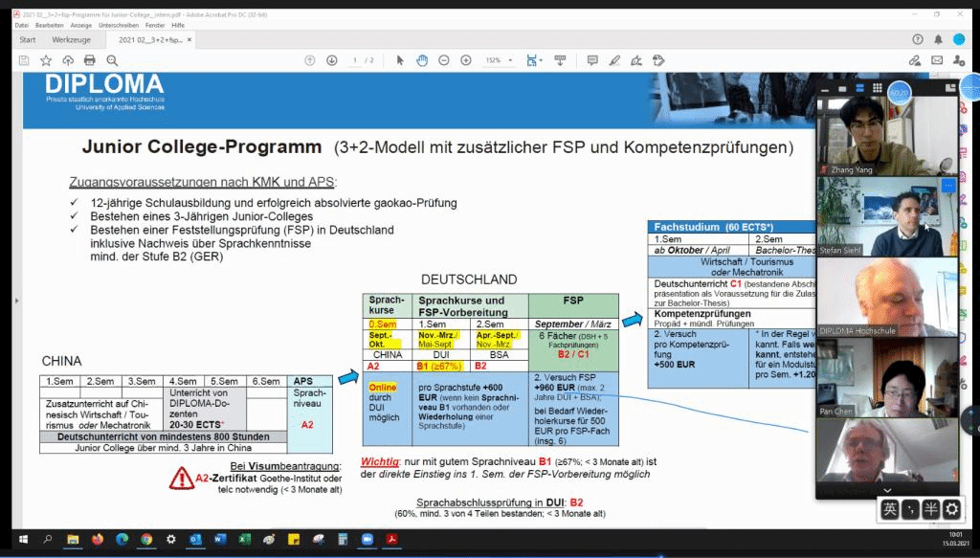Print the document using the printer icon
Viewport: 980px width, 558px height.
pos(89,60)
